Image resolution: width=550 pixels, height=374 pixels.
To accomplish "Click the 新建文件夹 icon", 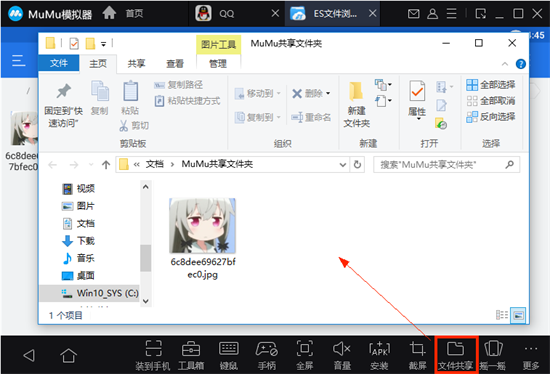I will click(356, 91).
